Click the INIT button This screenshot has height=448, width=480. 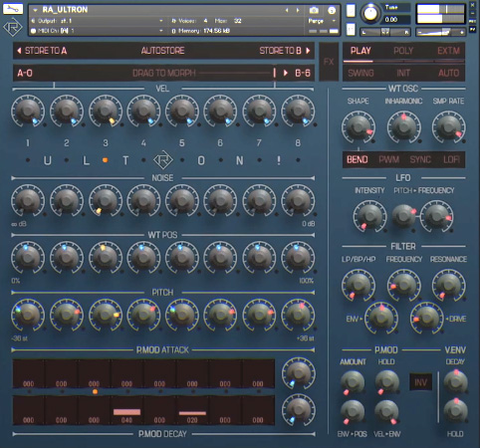403,73
